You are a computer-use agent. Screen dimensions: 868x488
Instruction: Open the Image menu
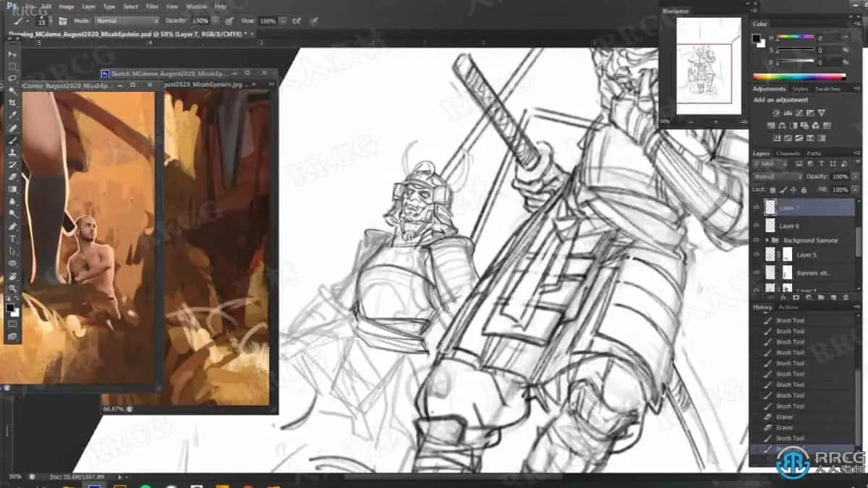point(67,6)
